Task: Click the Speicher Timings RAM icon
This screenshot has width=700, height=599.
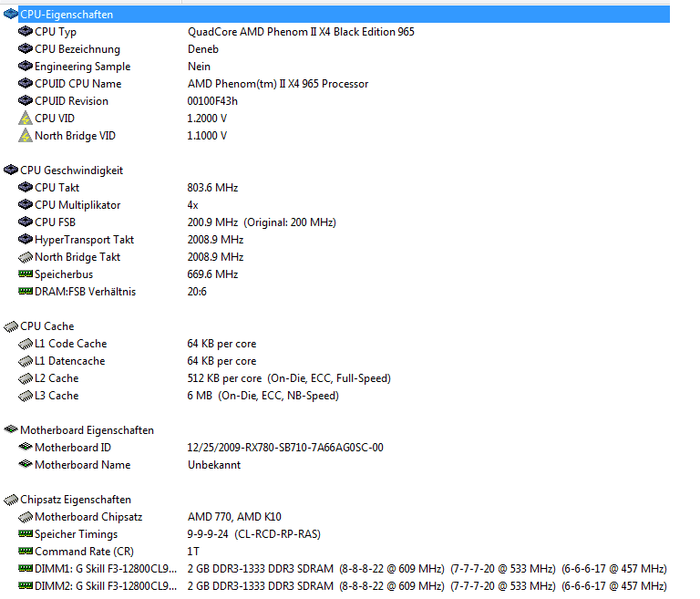Action: coord(26,533)
